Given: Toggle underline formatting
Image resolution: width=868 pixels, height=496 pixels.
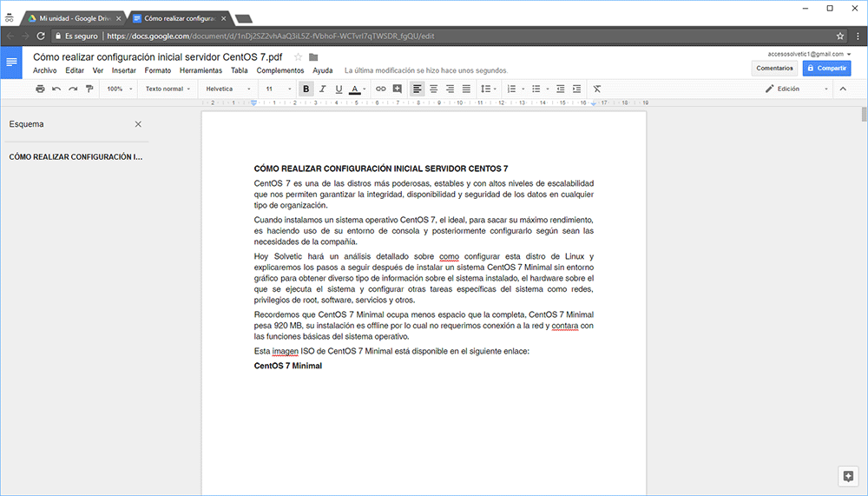Looking at the screenshot, I should pyautogui.click(x=339, y=89).
